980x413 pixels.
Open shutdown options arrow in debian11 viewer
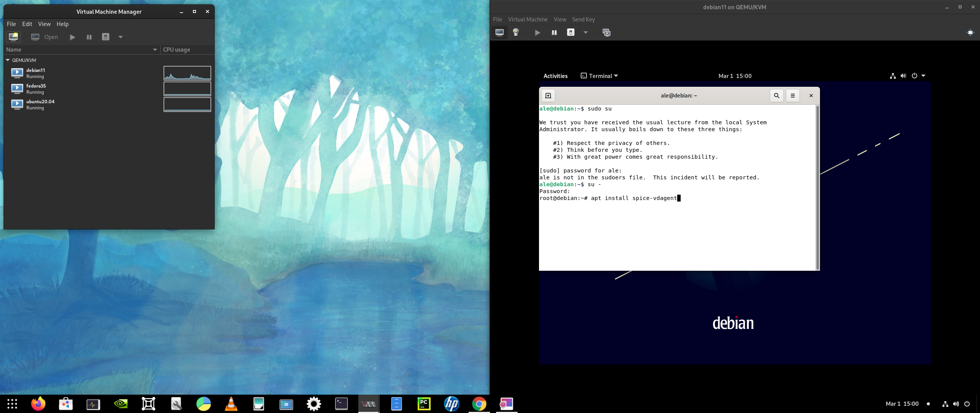[x=585, y=33]
